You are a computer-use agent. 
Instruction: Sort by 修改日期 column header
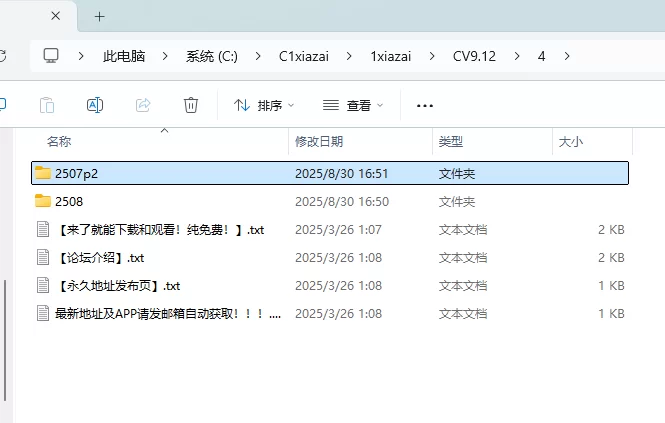[x=319, y=141]
